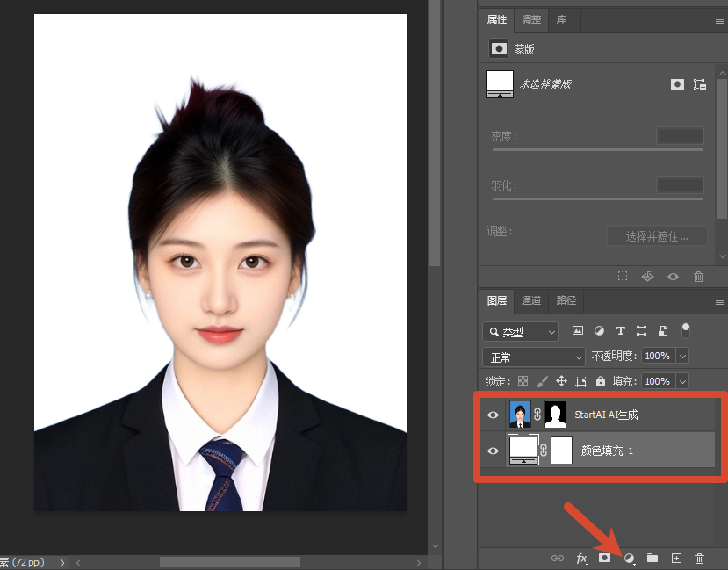Add a vector mask button in properties
The image size is (728, 570).
coord(700,84)
